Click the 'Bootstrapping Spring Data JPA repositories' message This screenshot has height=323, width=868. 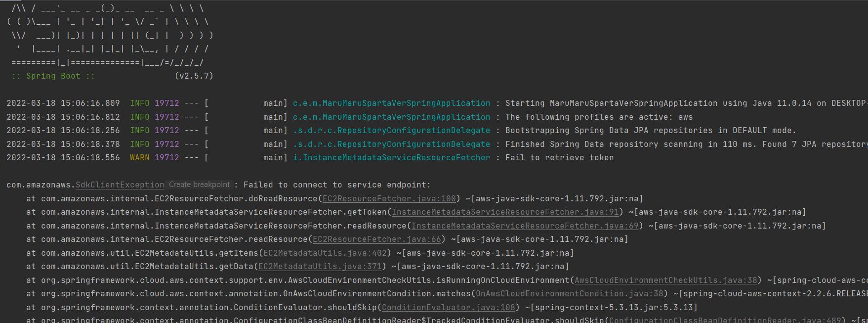coord(651,131)
